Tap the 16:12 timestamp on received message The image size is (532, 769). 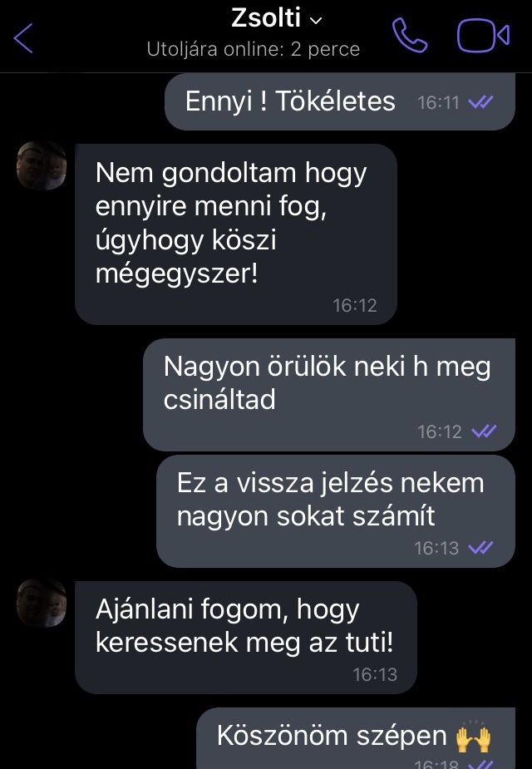[x=355, y=305]
